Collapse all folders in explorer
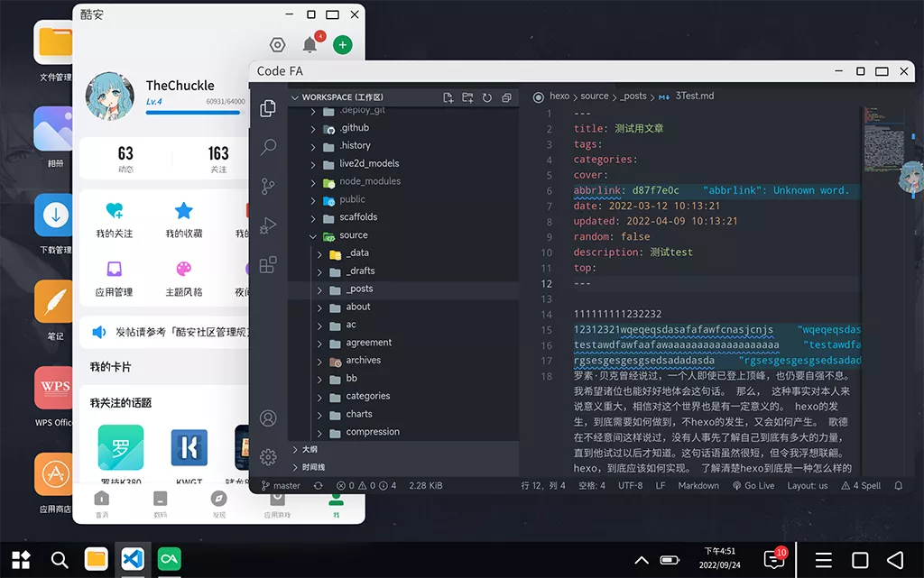Screen dimensions: 924x578 506,97
